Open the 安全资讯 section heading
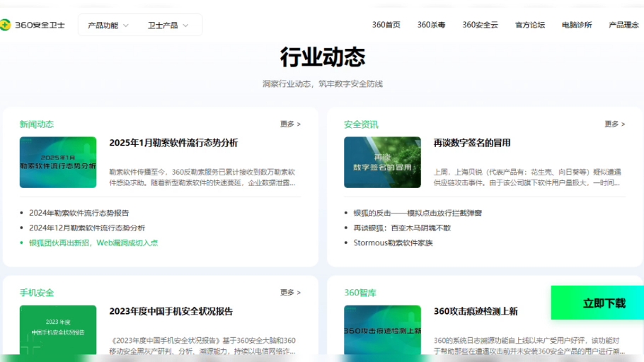This screenshot has width=644, height=362. pos(361,124)
